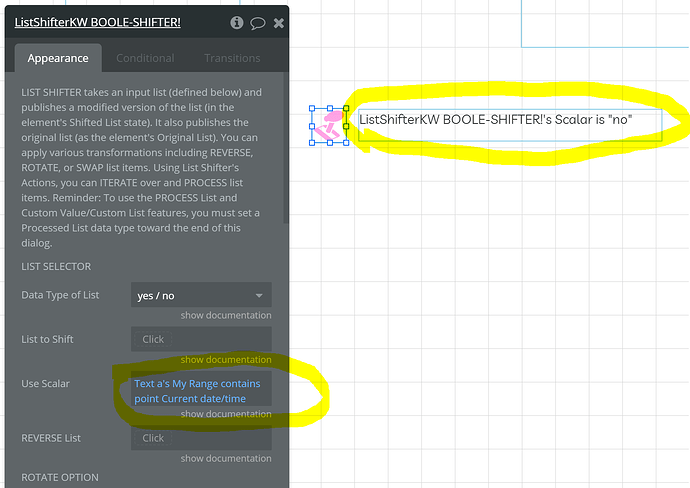The width and height of the screenshot is (690, 488).
Task: Show documentation under Use Scalar
Action: tap(226, 414)
